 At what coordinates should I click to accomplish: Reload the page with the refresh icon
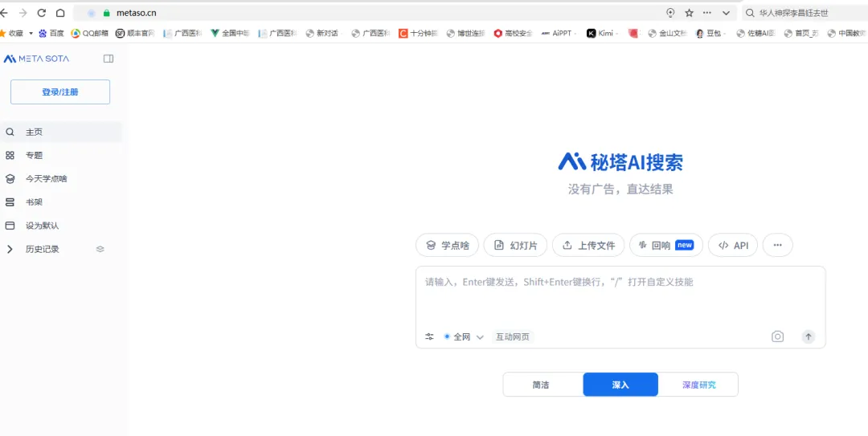click(x=42, y=13)
